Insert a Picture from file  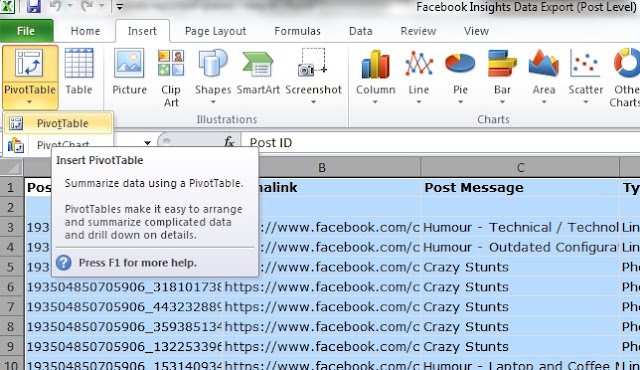[x=129, y=71]
